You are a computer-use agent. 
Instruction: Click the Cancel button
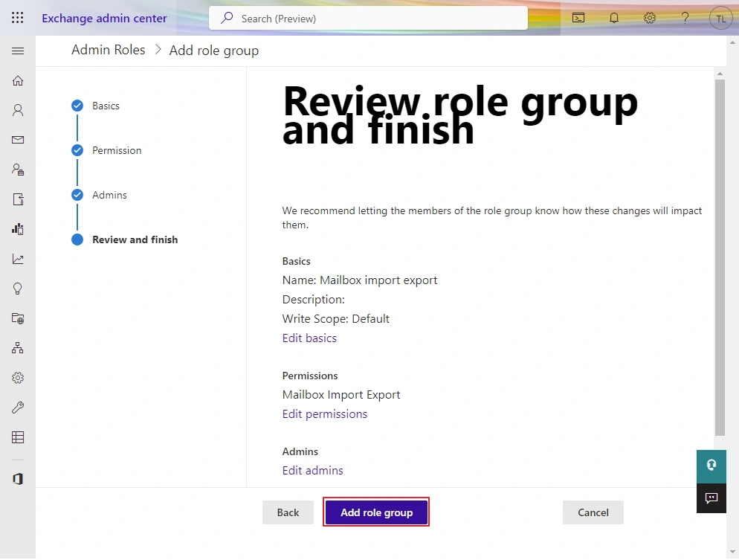pos(593,512)
